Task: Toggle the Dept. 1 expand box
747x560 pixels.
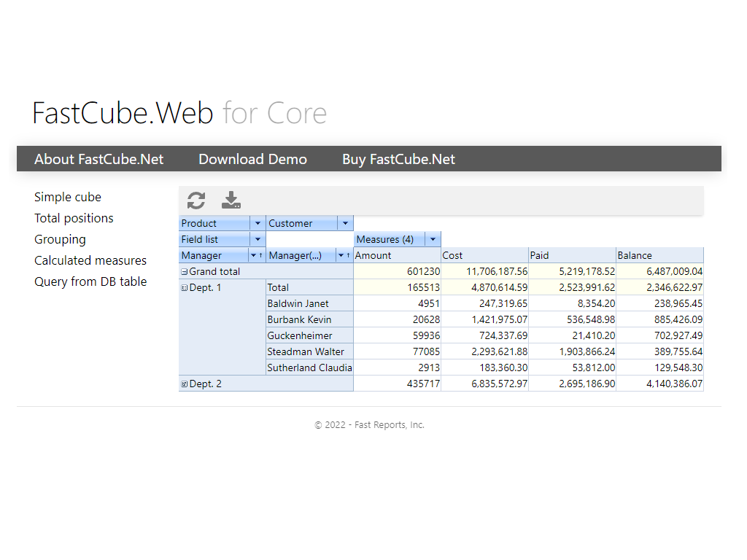Action: (185, 288)
